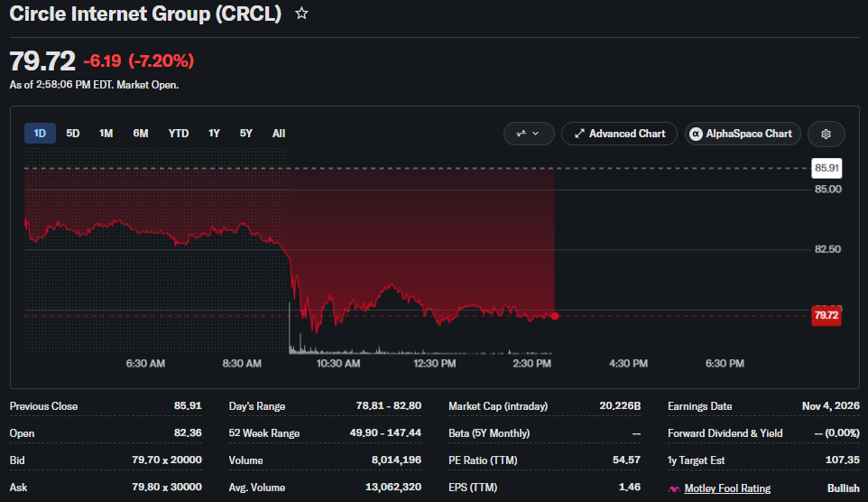The width and height of the screenshot is (868, 502).
Task: Click the As of 2:58:06 PM EDT timestamp
Action: pos(94,86)
